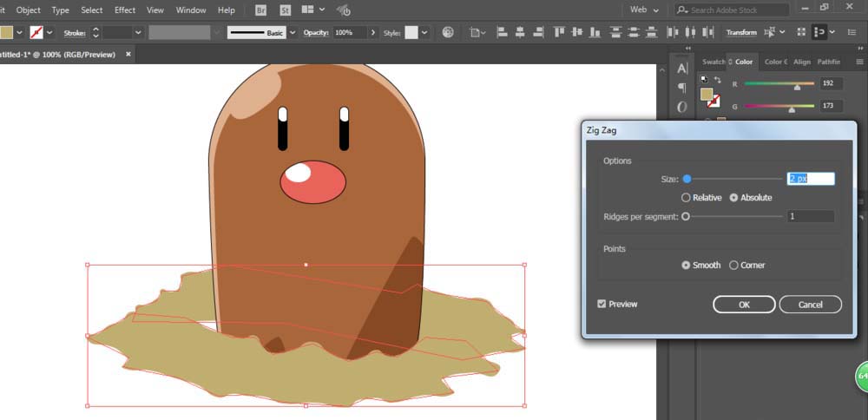Open the Paragraph panel icon

point(682,88)
